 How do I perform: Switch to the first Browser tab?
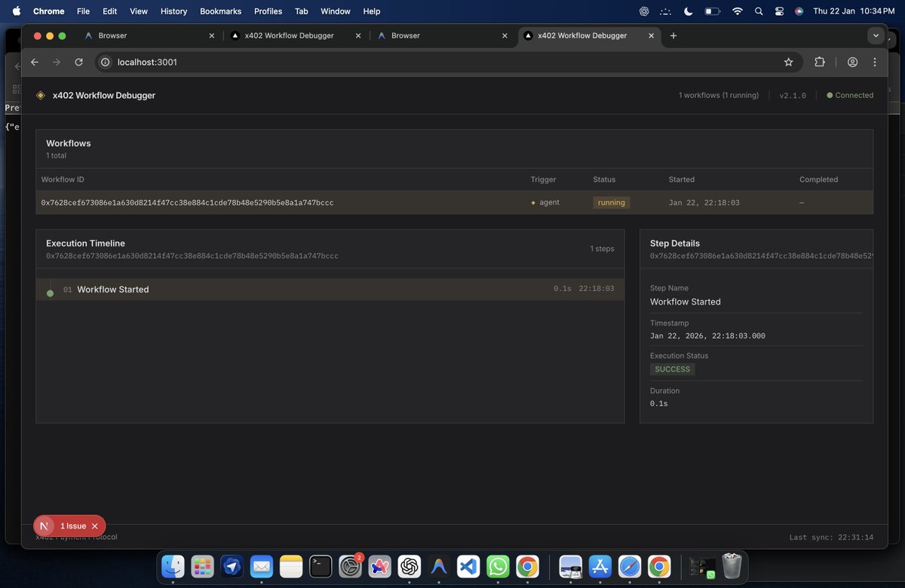[x=147, y=35]
